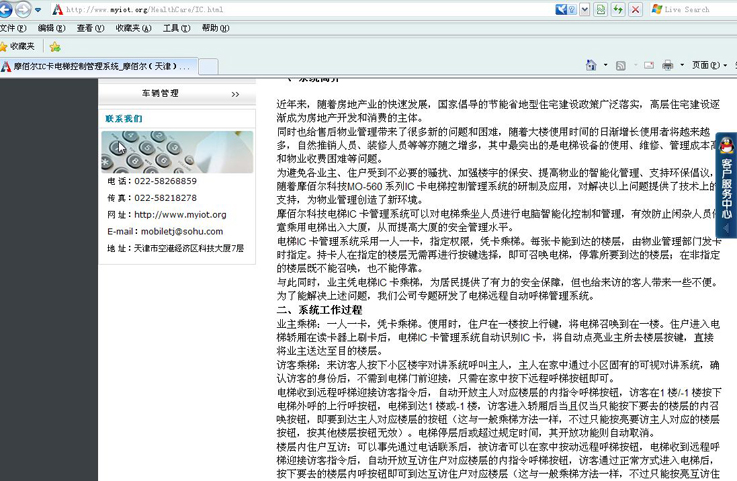The height and width of the screenshot is (481, 737).
Task: Open the recent pages dropdown arrow
Action: pyautogui.click(x=38, y=10)
